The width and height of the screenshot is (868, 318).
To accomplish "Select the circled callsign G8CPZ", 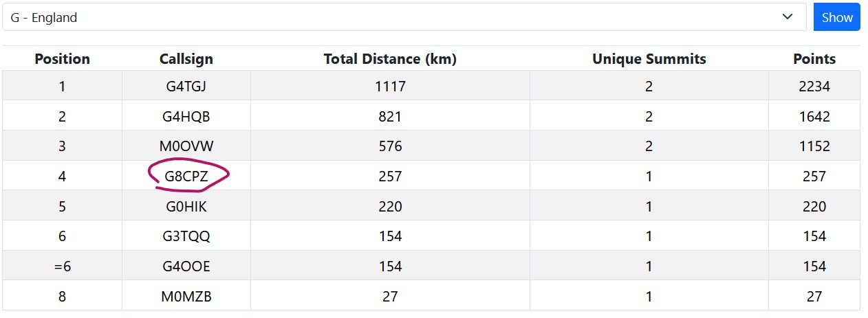I will [186, 177].
